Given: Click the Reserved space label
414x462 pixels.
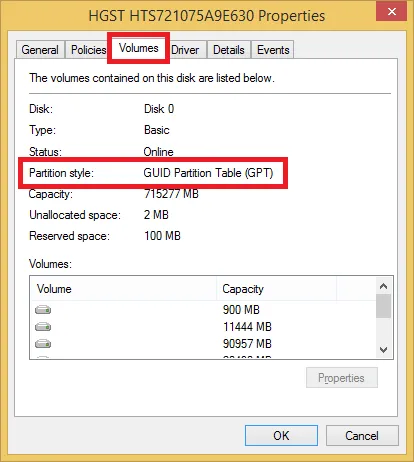Looking at the screenshot, I should click(x=69, y=236).
